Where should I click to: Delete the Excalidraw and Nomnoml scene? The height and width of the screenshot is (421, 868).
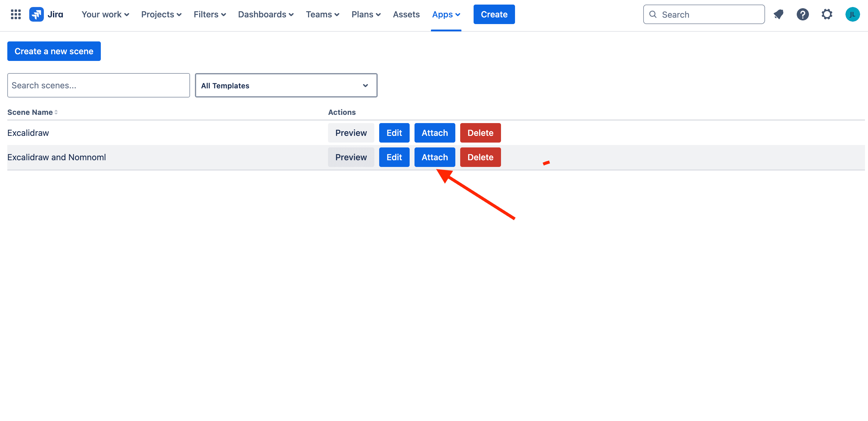(480, 157)
